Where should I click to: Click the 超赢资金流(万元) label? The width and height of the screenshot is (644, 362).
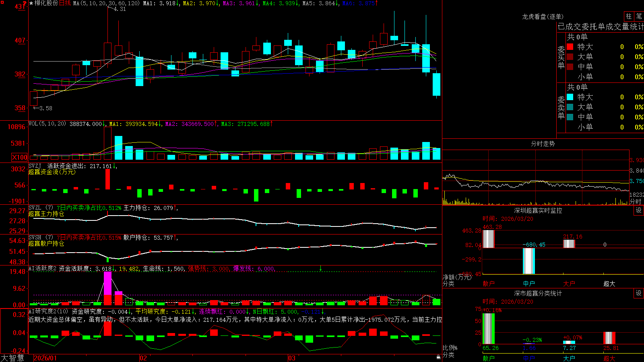[x=52, y=172]
